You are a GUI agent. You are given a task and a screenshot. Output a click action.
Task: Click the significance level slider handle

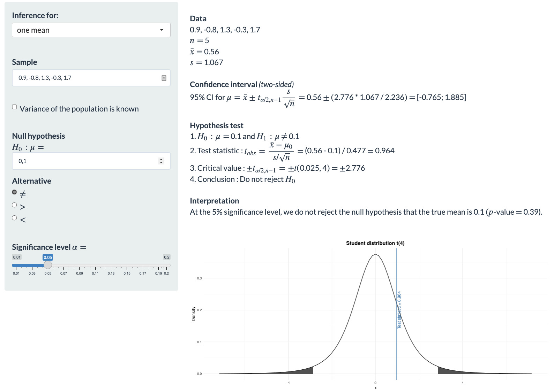point(48,265)
